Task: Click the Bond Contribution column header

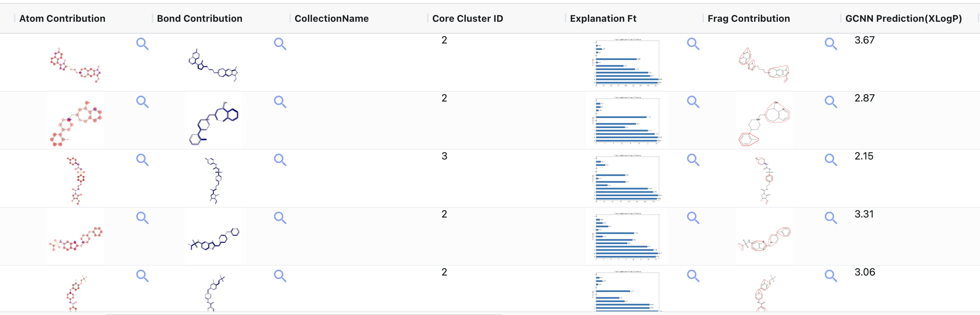Action: (x=200, y=19)
